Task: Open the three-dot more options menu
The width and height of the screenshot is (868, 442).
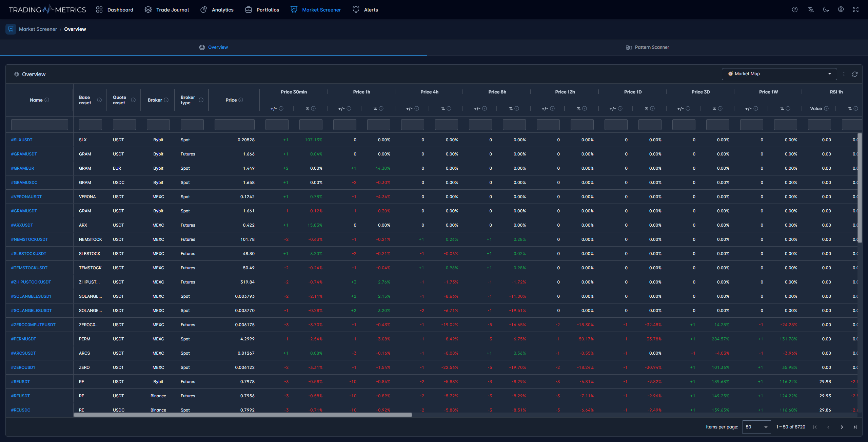Action: [x=844, y=74]
